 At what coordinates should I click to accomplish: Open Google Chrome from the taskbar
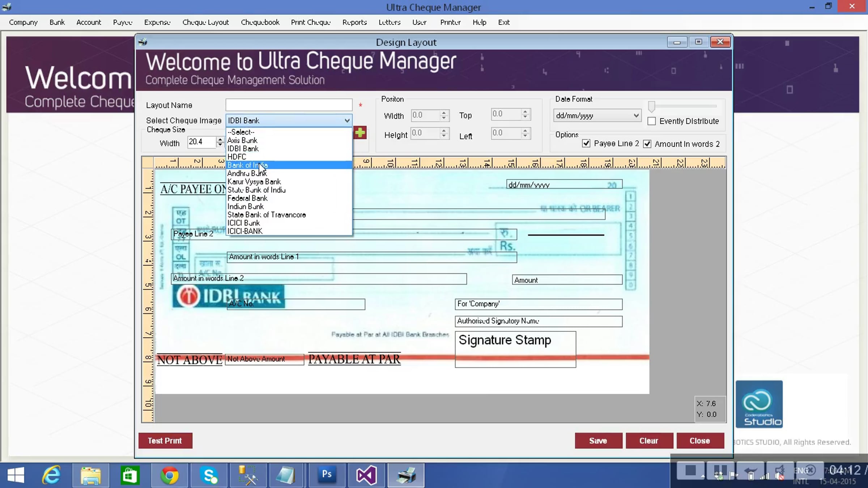pyautogui.click(x=169, y=475)
